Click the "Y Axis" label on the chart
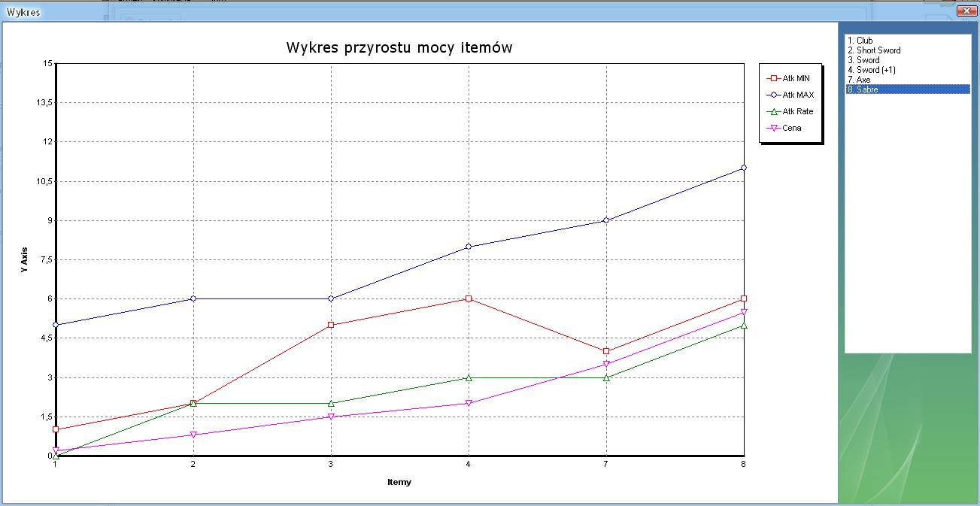980x506 pixels. [x=25, y=259]
